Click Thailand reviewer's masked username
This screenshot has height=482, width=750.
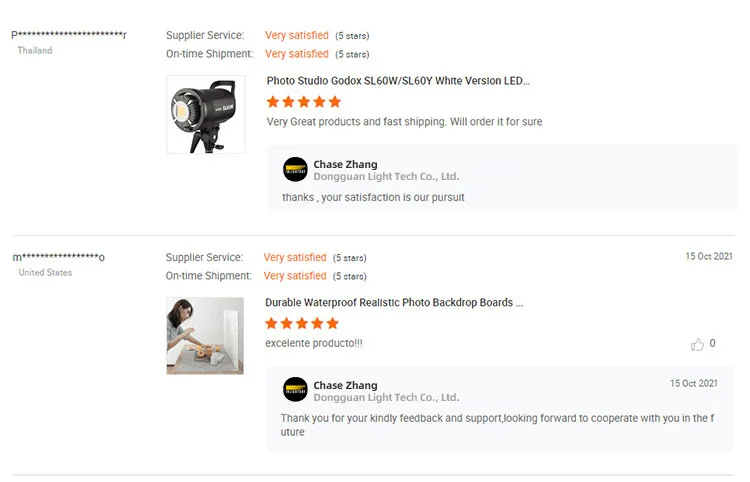coord(69,35)
